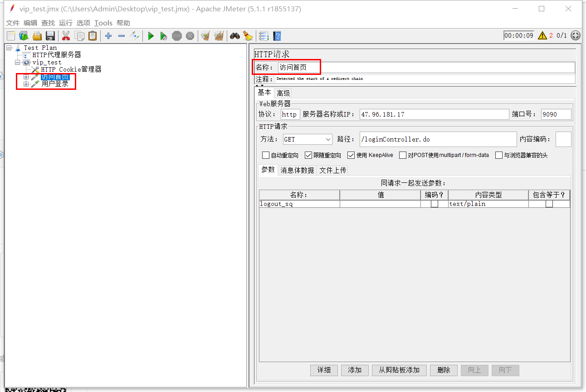
Task: Collapse all nodes with minus icon
Action: pos(122,36)
